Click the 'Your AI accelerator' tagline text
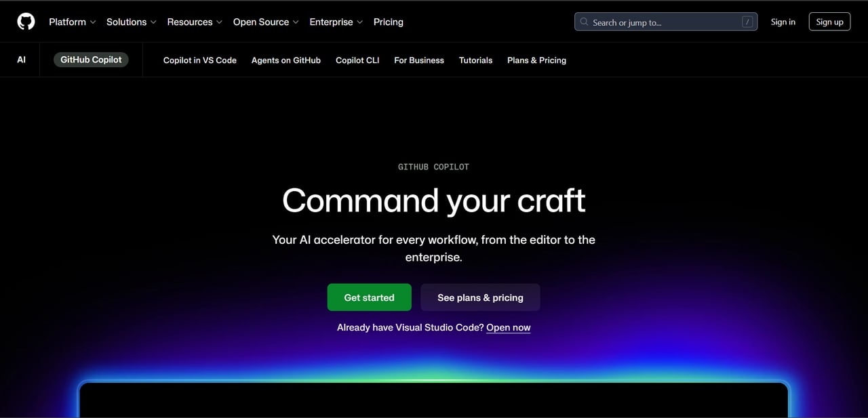Screen dimensions: 868x418 (434, 249)
